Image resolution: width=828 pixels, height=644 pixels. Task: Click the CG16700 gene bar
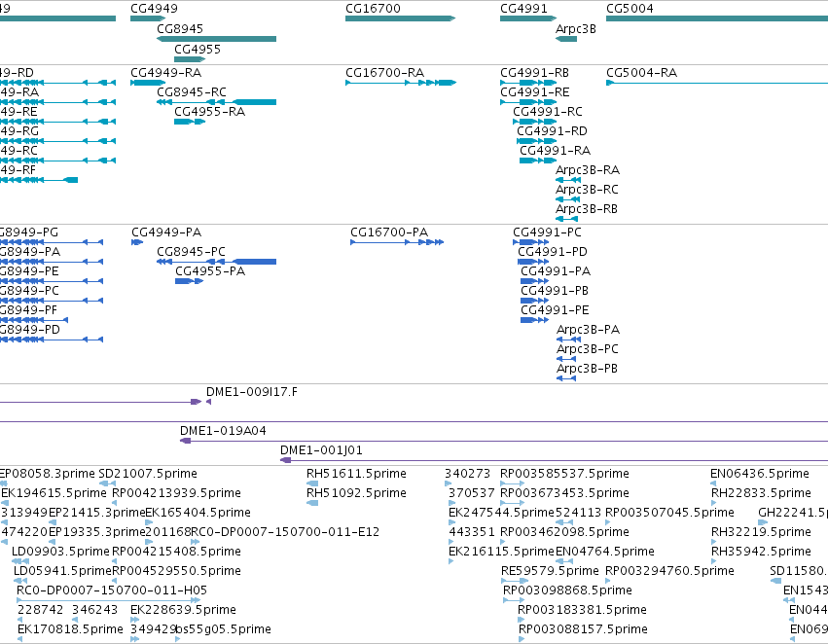click(x=400, y=18)
